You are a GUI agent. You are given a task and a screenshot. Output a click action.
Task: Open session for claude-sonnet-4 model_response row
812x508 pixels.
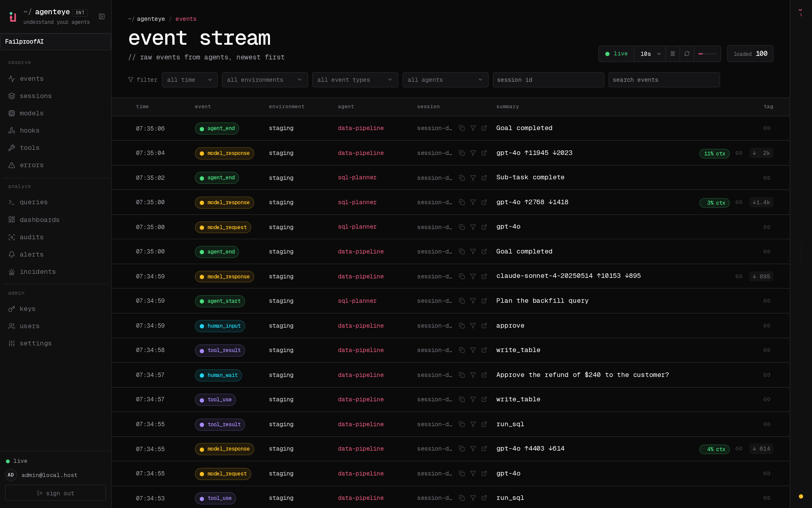(484, 276)
